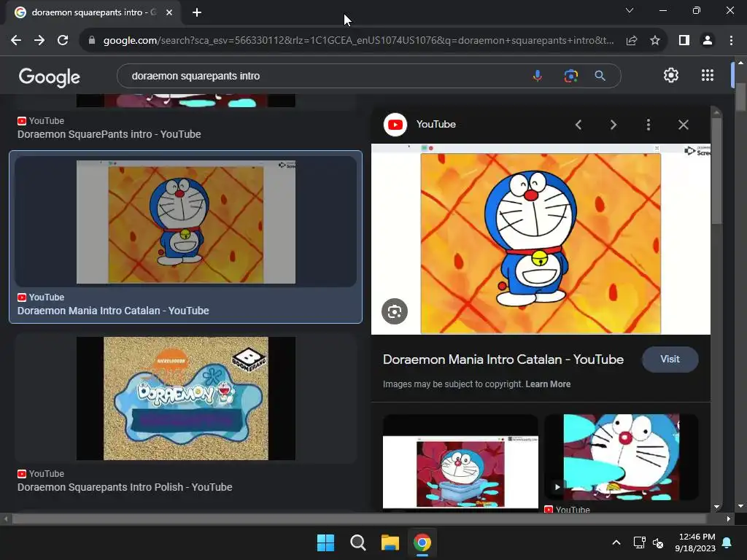Open network display tray icon

639,542
